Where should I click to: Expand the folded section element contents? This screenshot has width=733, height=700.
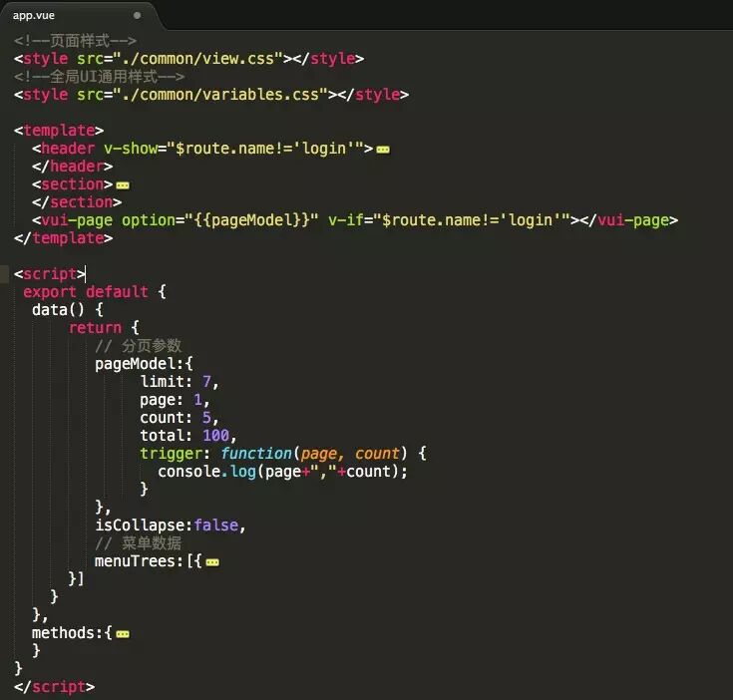point(123,186)
